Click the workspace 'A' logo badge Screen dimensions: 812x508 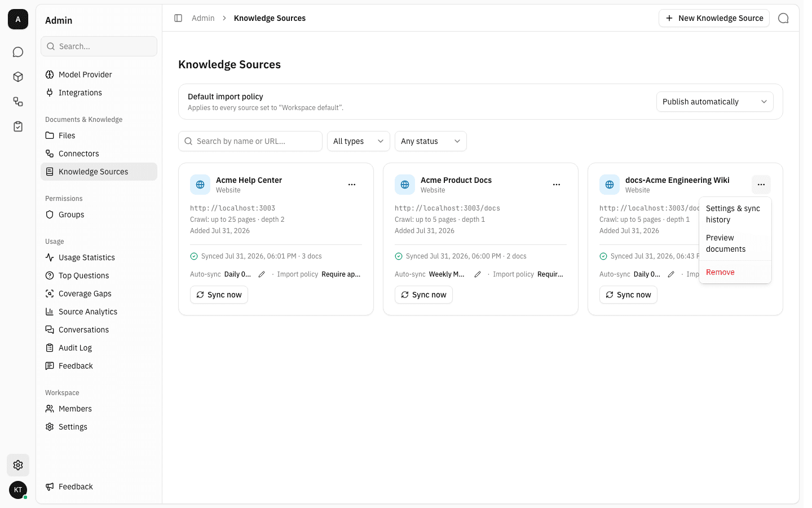point(18,19)
